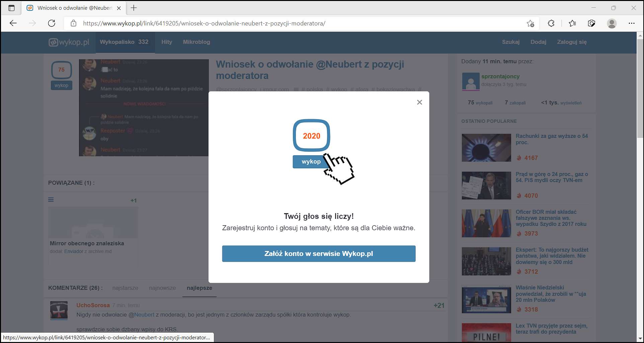This screenshot has width=644, height=343.
Task: Click the browser forward arrow
Action: (32, 23)
